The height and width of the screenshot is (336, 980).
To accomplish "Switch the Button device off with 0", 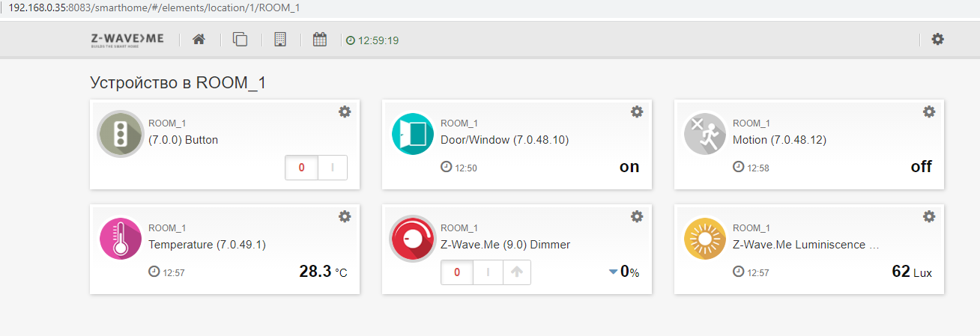I will [301, 168].
